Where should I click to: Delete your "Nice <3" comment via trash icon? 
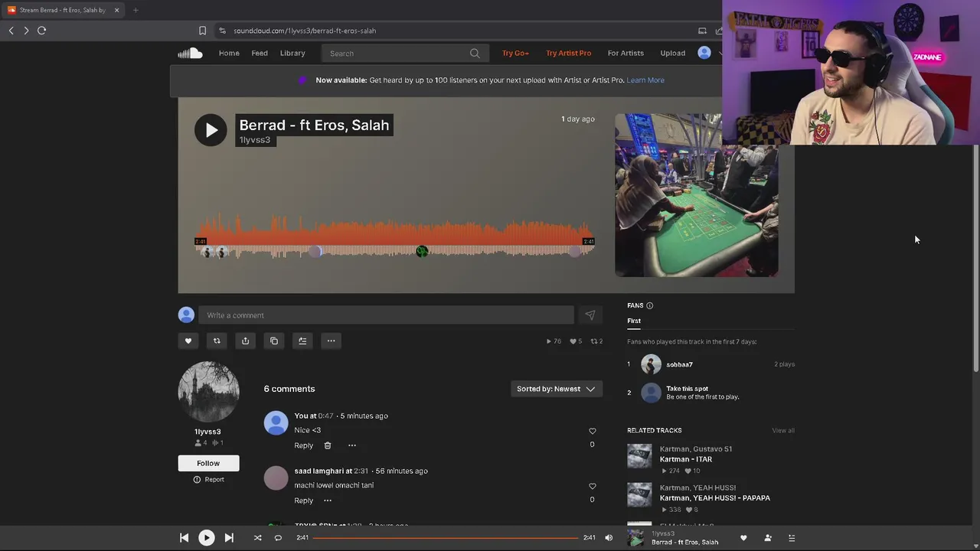[328, 445]
